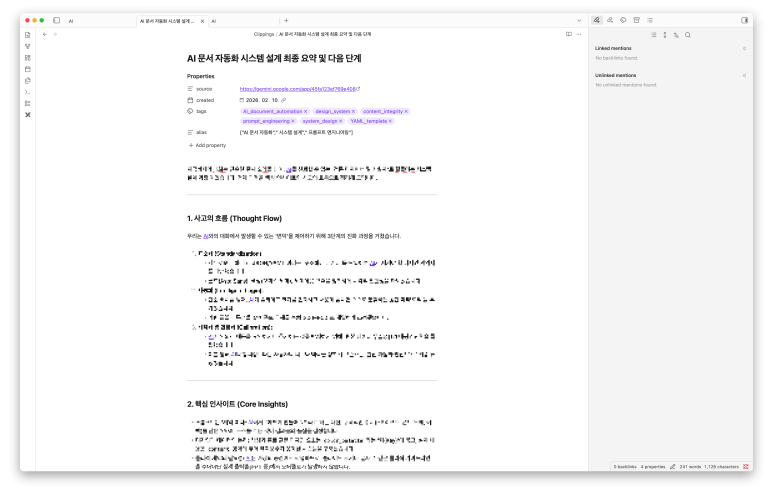Open a new tab with plus button

pos(286,20)
